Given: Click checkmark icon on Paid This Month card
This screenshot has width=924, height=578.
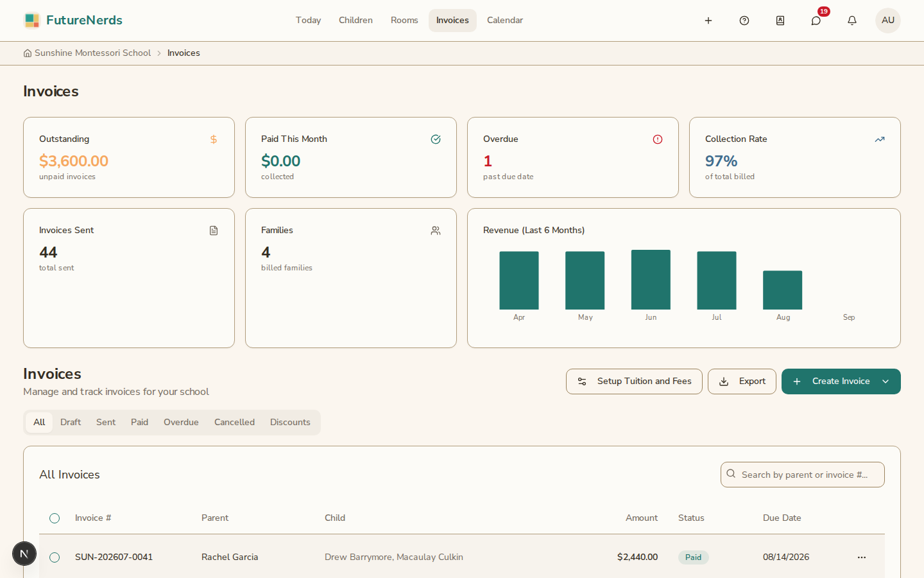Looking at the screenshot, I should 436,139.
